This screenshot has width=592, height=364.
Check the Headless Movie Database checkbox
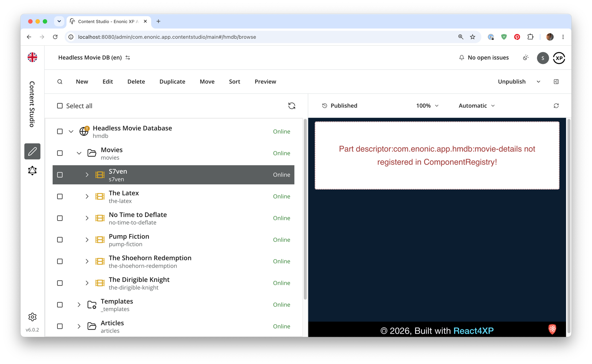coord(60,131)
